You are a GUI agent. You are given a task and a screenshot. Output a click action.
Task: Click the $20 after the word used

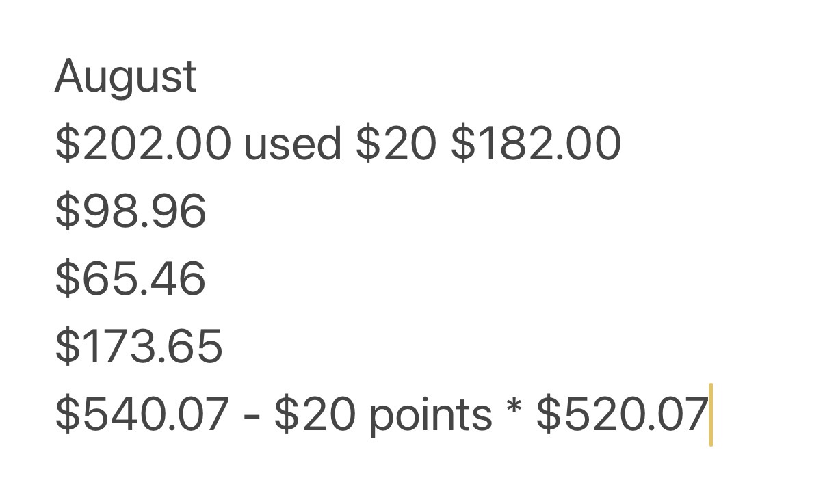point(395,144)
